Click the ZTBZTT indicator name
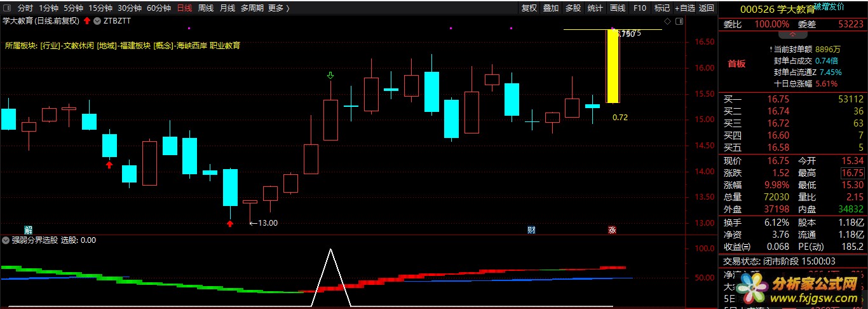Screen dimensions: 868x309 pyautogui.click(x=117, y=21)
